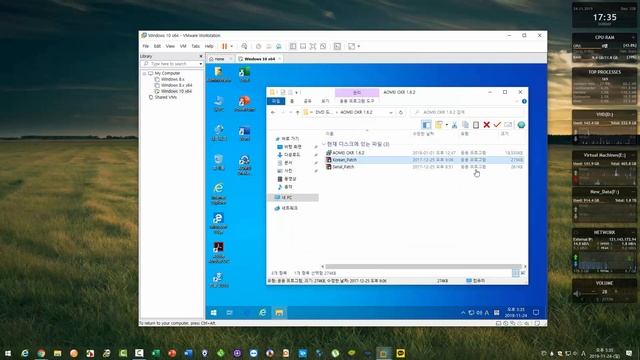Open the guest action center icon

(x=536, y=313)
